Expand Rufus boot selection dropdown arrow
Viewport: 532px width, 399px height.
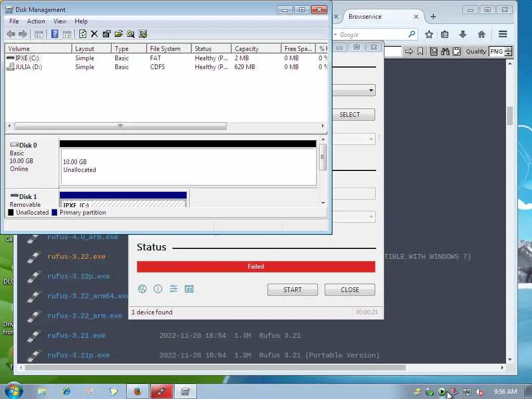[x=371, y=90]
